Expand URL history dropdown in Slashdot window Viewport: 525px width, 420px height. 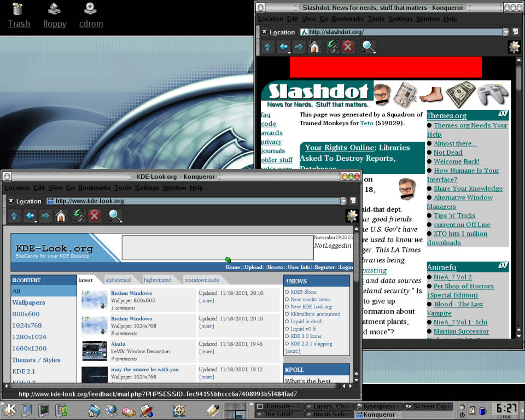coord(506,32)
